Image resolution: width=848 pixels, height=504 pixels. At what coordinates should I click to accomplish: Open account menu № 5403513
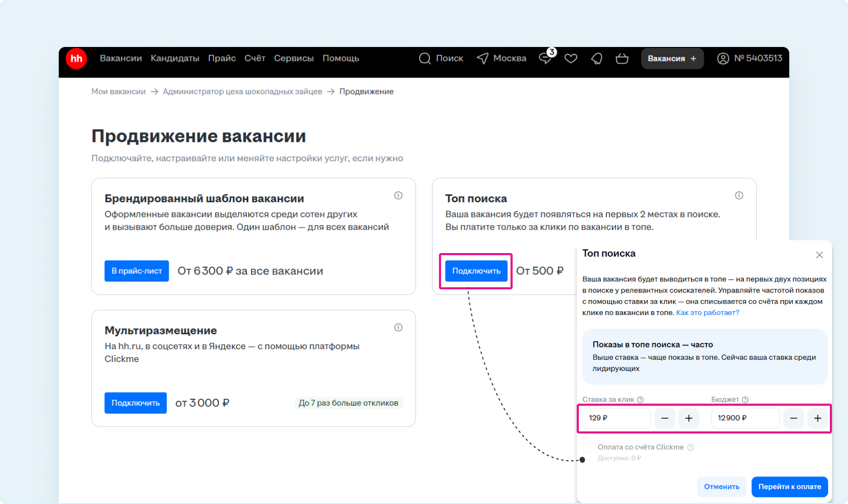click(750, 59)
